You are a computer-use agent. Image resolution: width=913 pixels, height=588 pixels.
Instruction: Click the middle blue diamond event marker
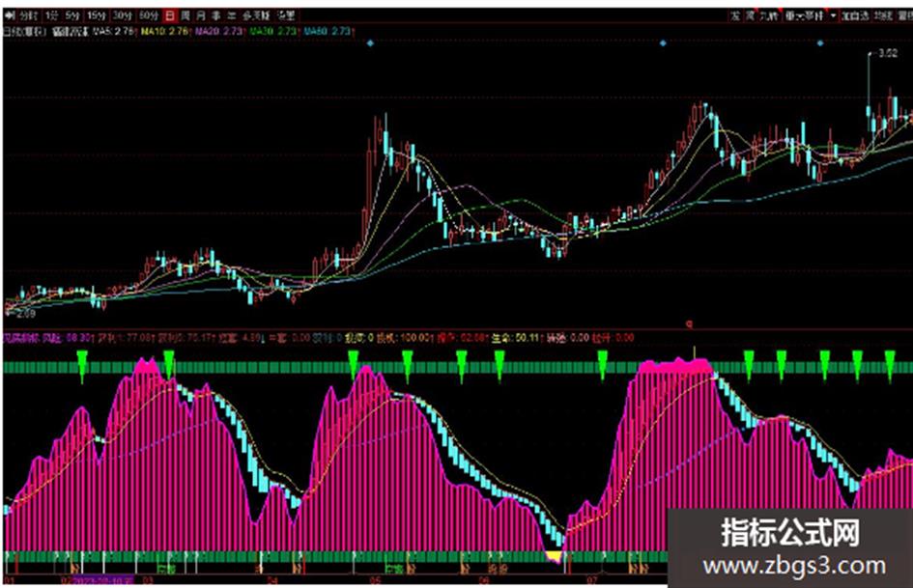click(663, 43)
